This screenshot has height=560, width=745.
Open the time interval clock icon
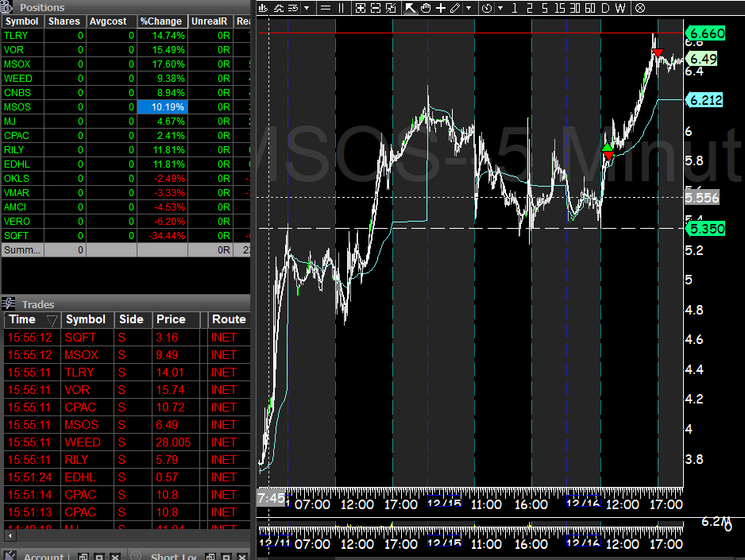click(486, 8)
